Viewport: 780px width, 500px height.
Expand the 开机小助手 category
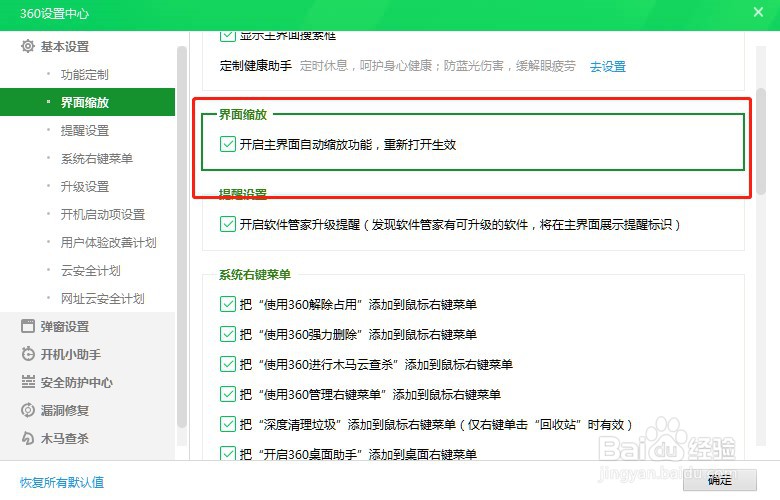click(71, 354)
